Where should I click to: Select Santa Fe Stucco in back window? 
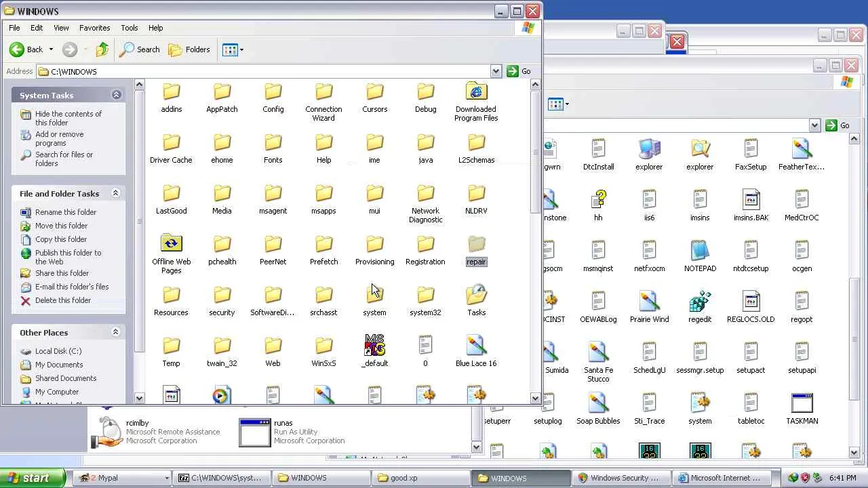(x=598, y=353)
